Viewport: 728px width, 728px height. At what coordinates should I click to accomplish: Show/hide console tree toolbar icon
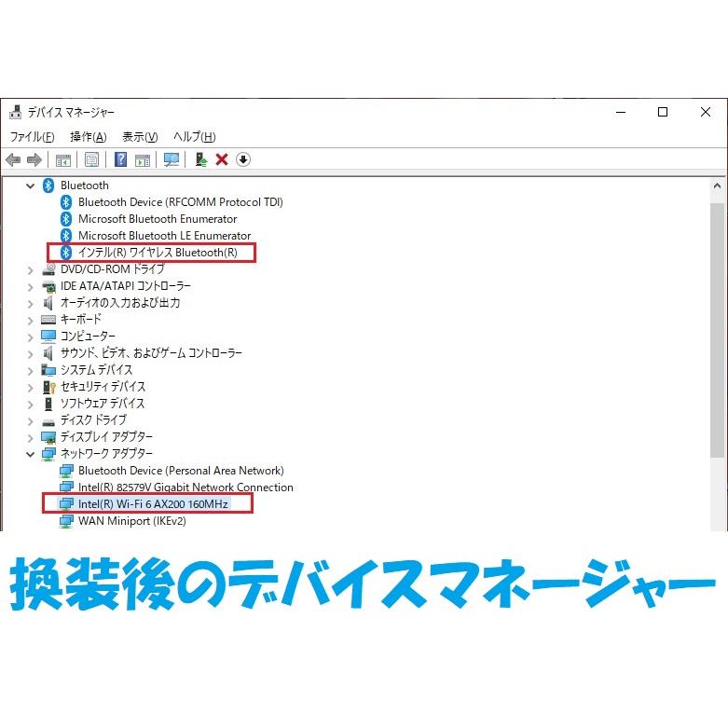[63, 160]
